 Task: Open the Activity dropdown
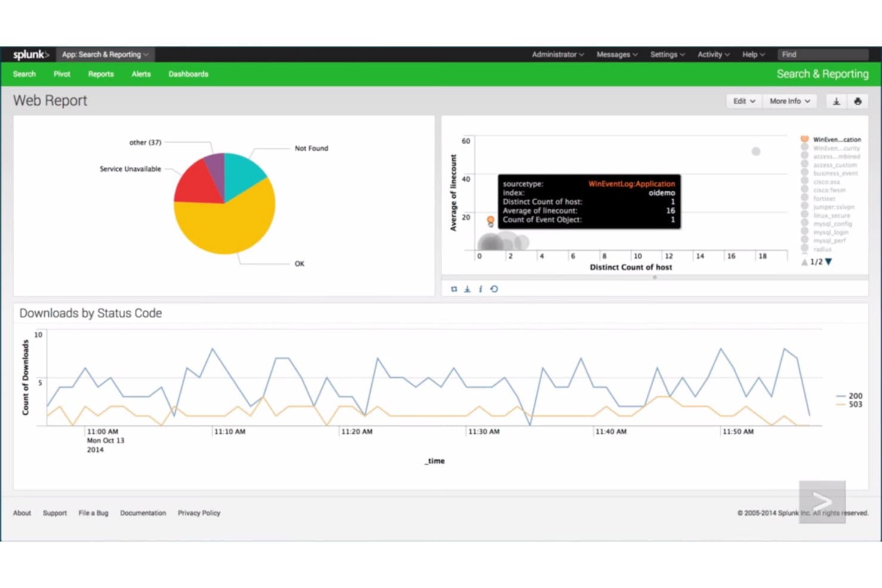[713, 54]
